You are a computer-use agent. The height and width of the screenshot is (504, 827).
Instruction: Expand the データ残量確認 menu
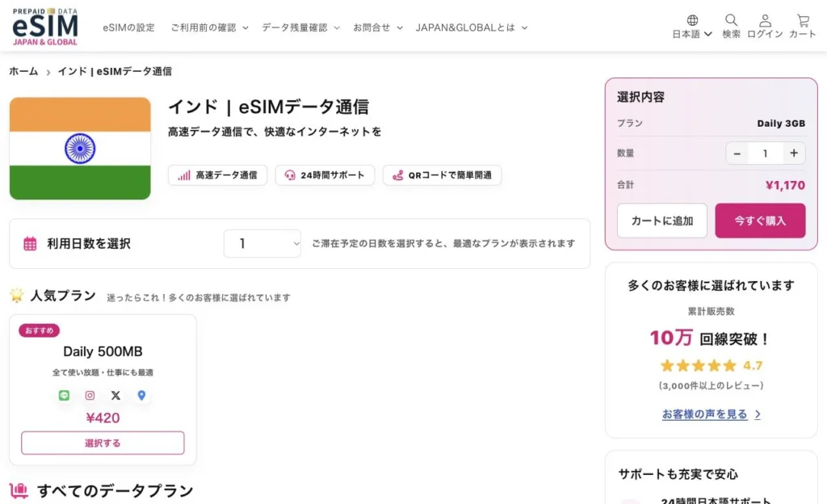(300, 27)
